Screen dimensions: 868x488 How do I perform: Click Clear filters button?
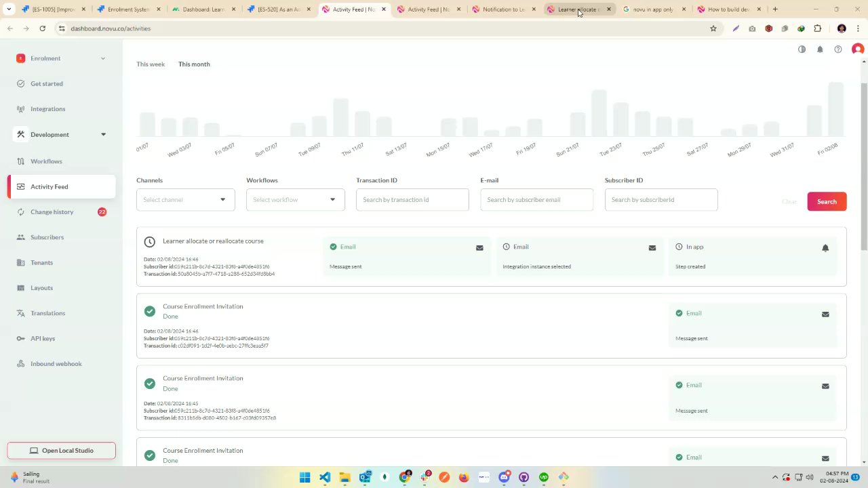point(789,201)
